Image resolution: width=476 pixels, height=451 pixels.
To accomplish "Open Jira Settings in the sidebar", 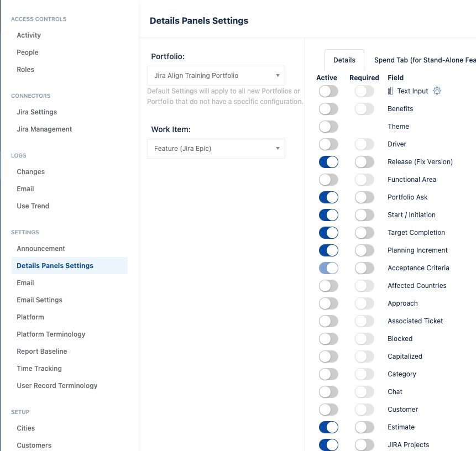I will [x=36, y=112].
